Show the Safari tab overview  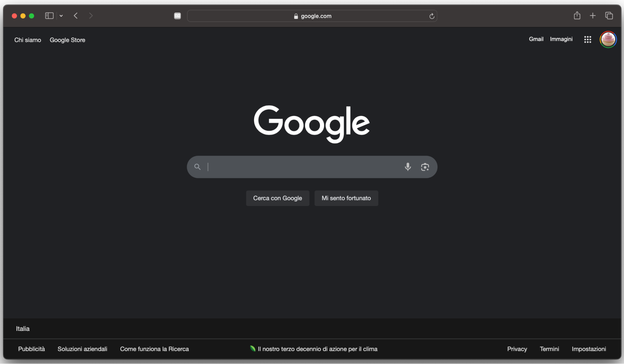click(609, 16)
